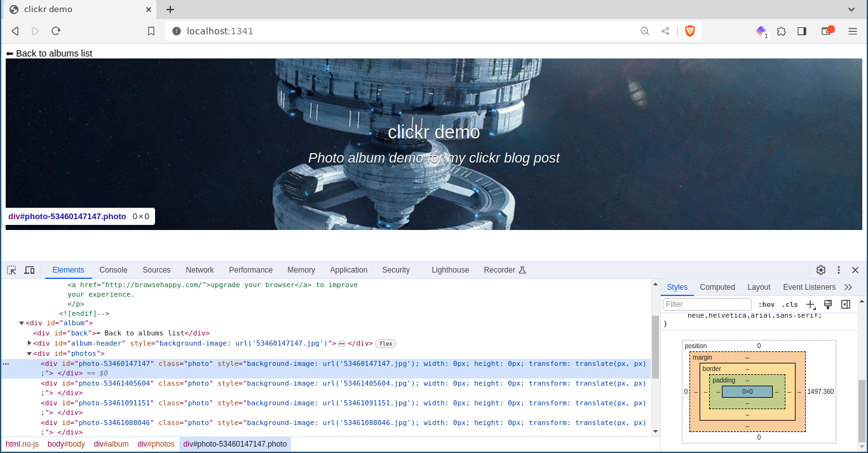
Task: Open Brave Wallet icon
Action: 827,31
